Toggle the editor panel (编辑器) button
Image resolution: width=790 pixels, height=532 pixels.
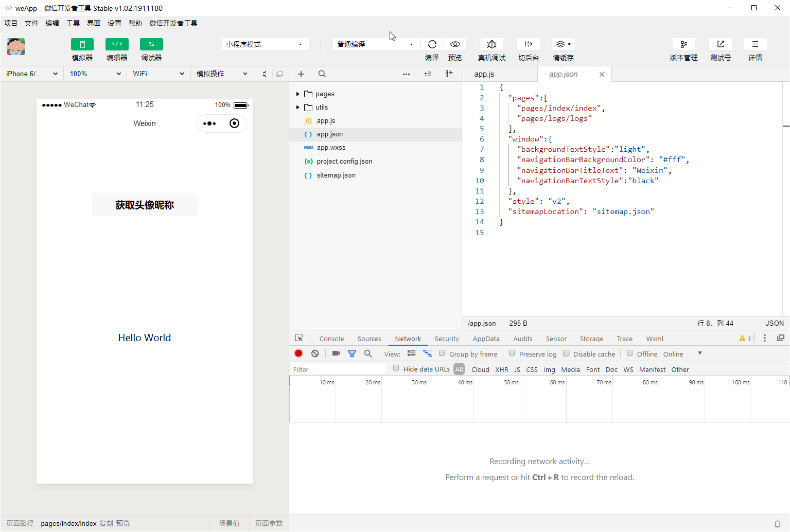[117, 44]
